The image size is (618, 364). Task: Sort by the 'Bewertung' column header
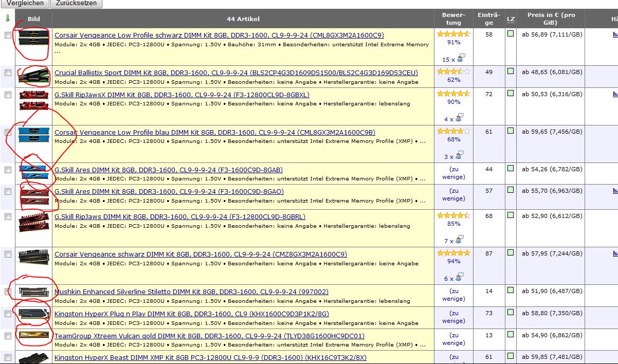(x=453, y=19)
